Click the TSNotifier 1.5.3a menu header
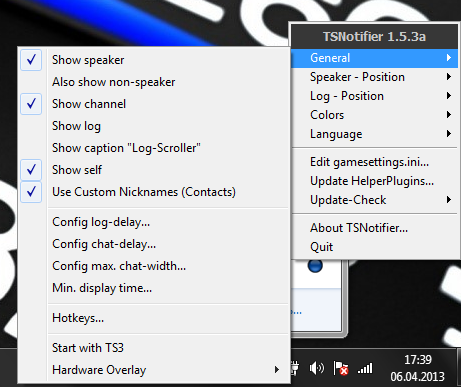 point(374,37)
